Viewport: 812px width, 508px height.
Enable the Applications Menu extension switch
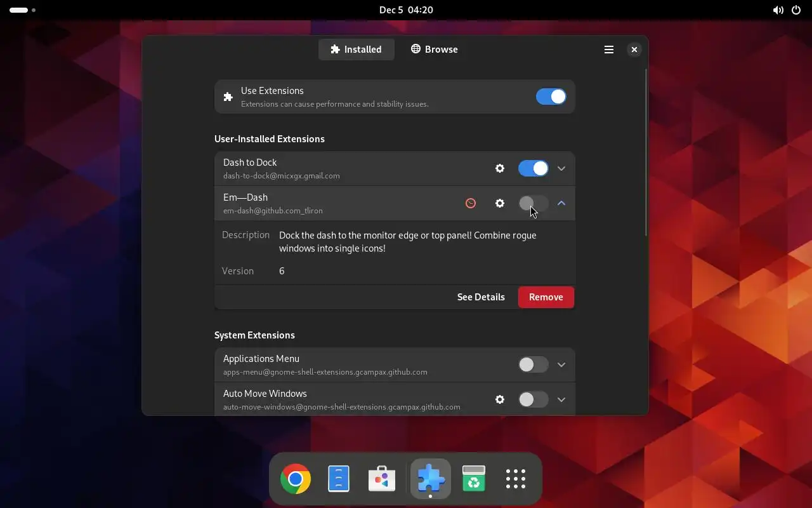tap(533, 364)
